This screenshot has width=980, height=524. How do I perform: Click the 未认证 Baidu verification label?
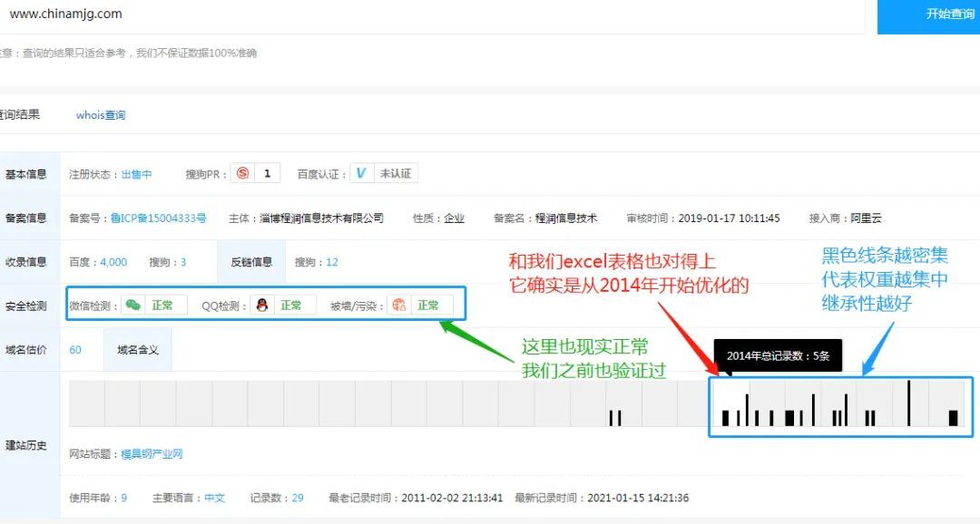(396, 174)
